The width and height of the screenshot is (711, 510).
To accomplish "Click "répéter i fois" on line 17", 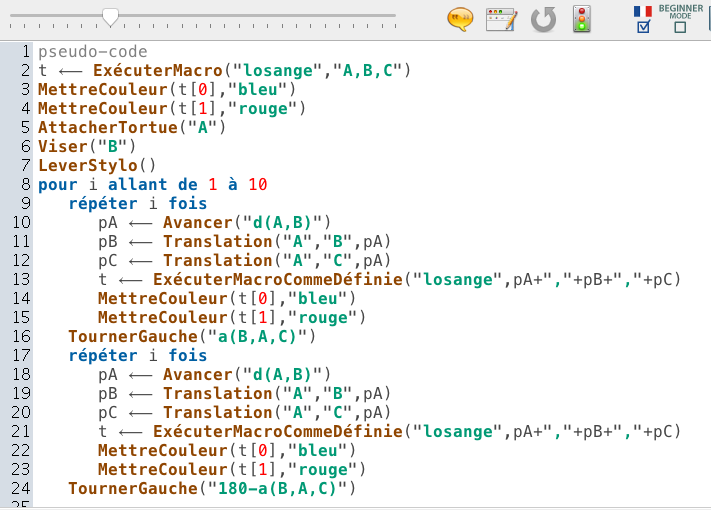I will point(137,355).
